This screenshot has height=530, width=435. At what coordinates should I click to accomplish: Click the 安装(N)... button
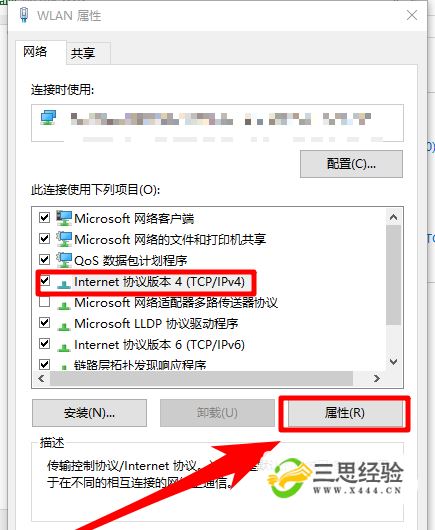(89, 413)
